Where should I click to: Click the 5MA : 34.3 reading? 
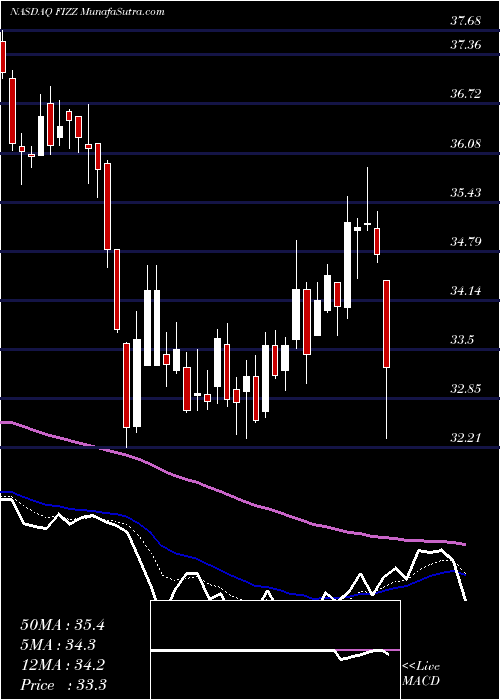(x=58, y=645)
